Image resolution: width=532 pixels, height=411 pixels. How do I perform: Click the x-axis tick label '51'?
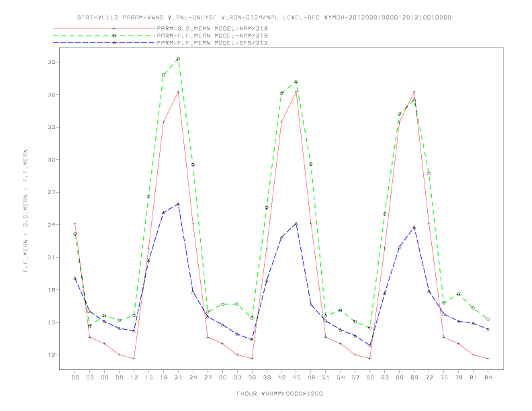pyautogui.click(x=326, y=377)
